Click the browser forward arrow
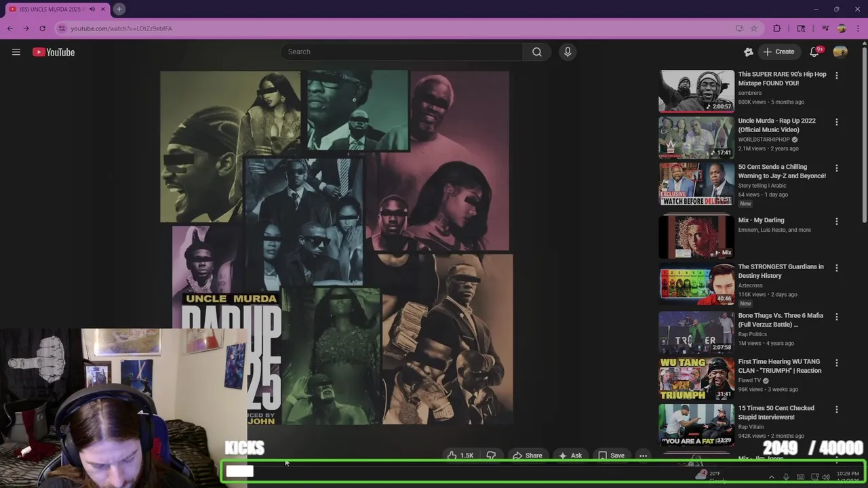The image size is (868, 488). [26, 28]
